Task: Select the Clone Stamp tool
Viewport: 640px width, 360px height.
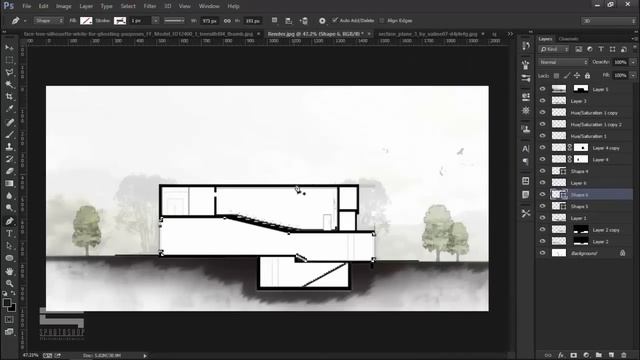Action: click(9, 147)
